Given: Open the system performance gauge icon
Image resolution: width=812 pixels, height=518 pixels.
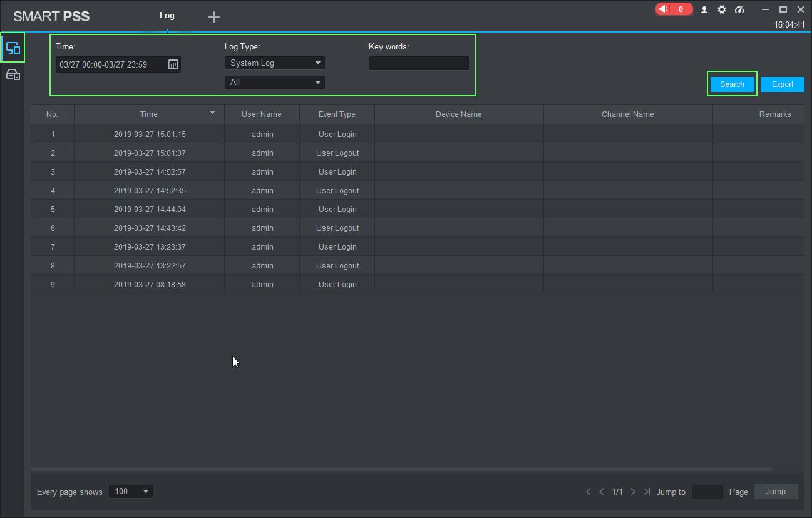Looking at the screenshot, I should click(739, 9).
